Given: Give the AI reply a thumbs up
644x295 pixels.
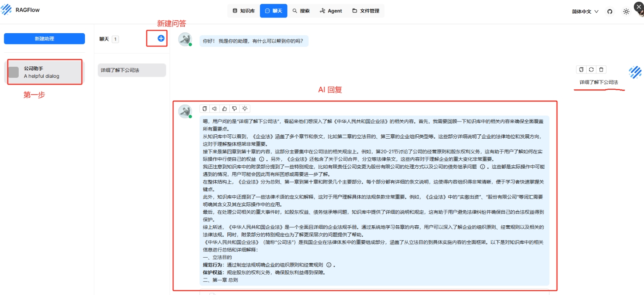Looking at the screenshot, I should click(225, 109).
